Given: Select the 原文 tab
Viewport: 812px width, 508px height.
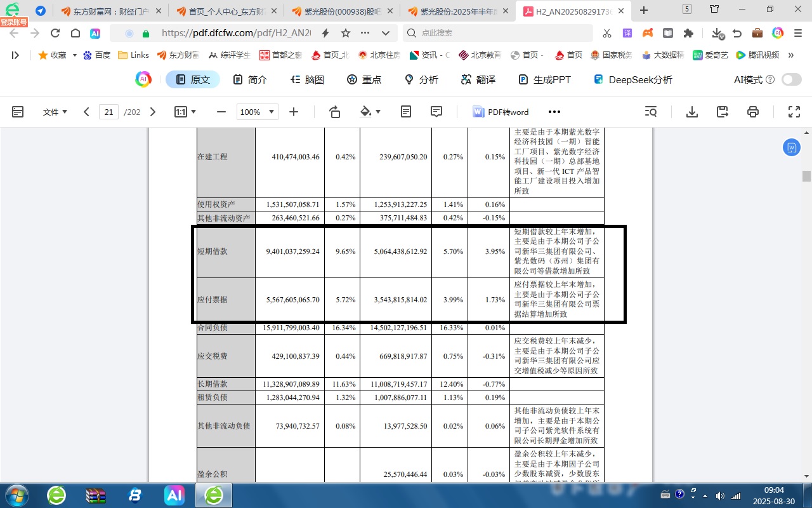Looking at the screenshot, I should (193, 79).
